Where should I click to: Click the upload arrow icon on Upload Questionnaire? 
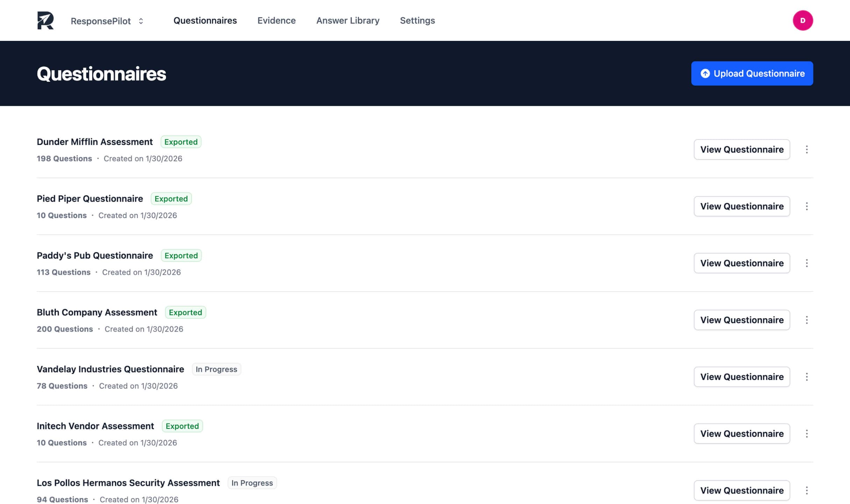coord(705,73)
